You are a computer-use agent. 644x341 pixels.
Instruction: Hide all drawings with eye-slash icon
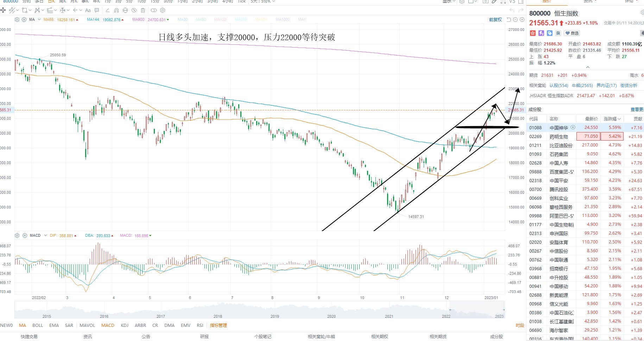point(134,10)
